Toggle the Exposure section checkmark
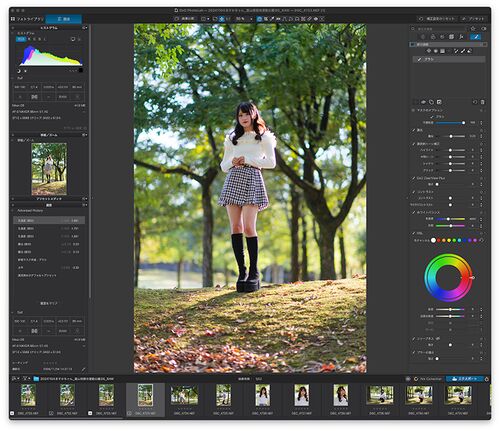This screenshot has width=500, height=431. pyautogui.click(x=414, y=130)
